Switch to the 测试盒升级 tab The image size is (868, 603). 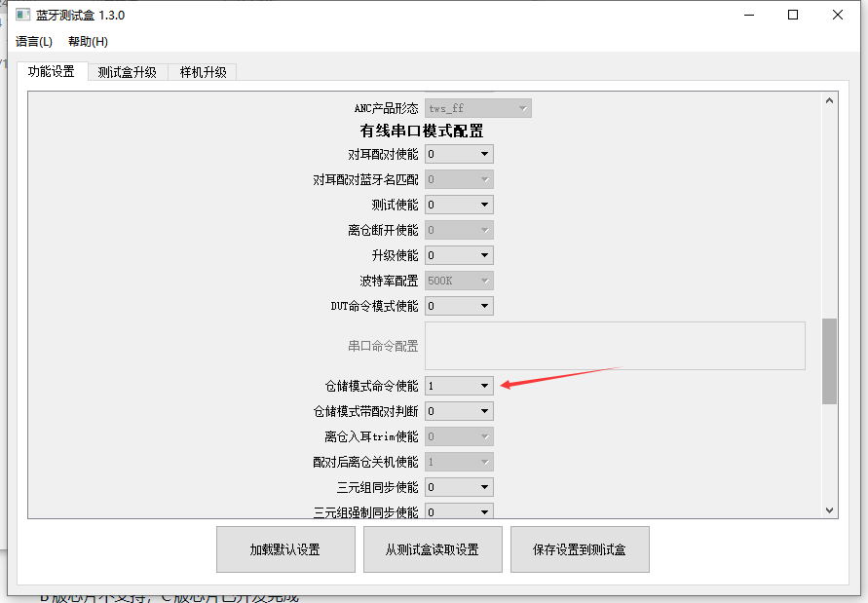pos(128,72)
